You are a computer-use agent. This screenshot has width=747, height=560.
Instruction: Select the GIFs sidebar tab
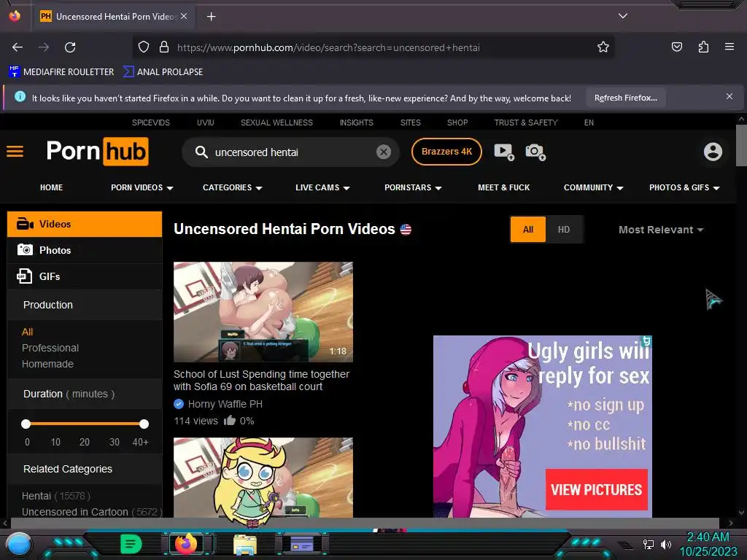coord(85,276)
